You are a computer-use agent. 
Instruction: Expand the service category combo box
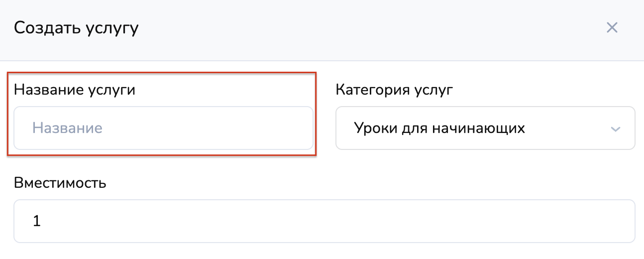point(485,128)
